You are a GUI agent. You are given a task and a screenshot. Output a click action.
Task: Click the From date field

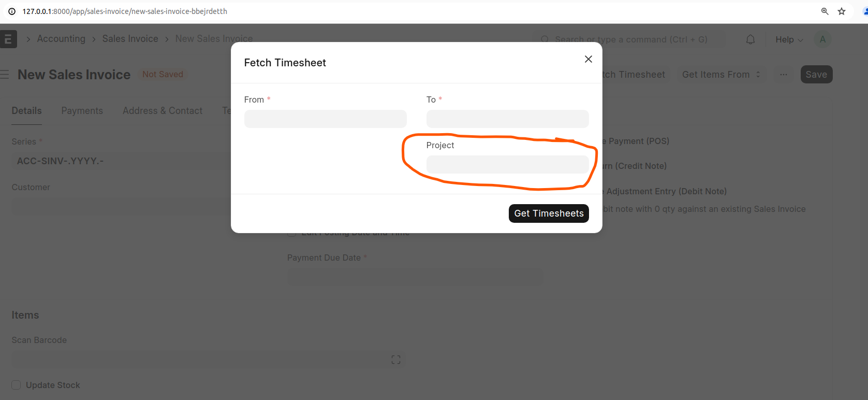[325, 119]
